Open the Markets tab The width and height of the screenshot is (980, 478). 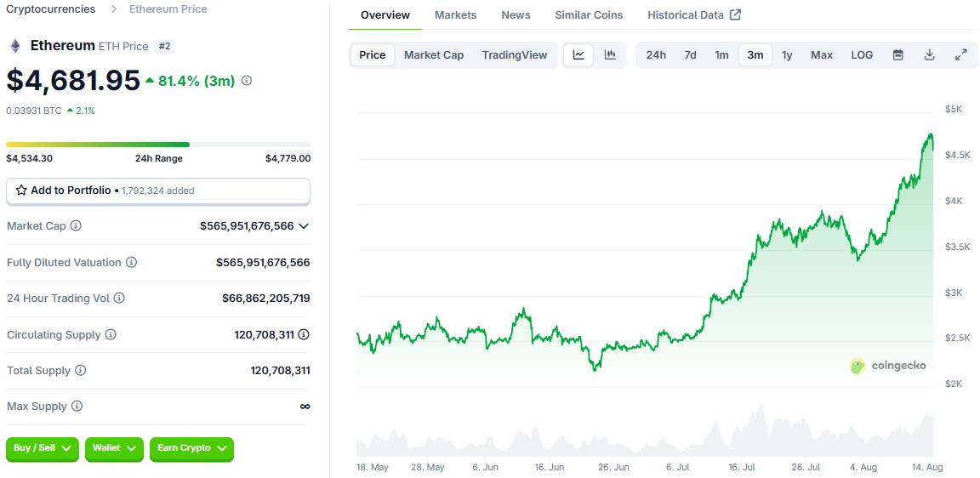[x=456, y=15]
